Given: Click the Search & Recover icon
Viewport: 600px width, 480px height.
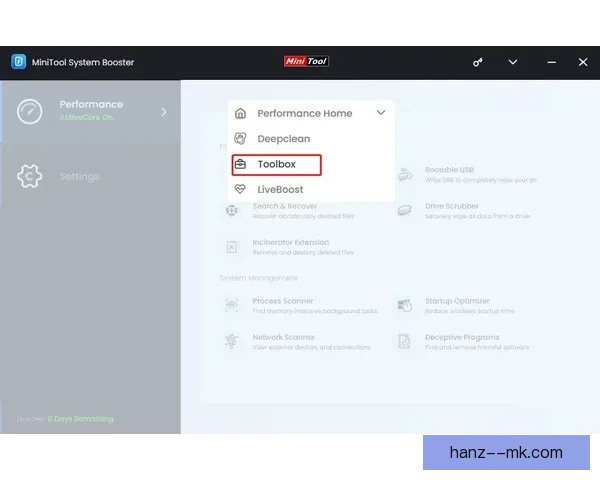Looking at the screenshot, I should 232,211.
